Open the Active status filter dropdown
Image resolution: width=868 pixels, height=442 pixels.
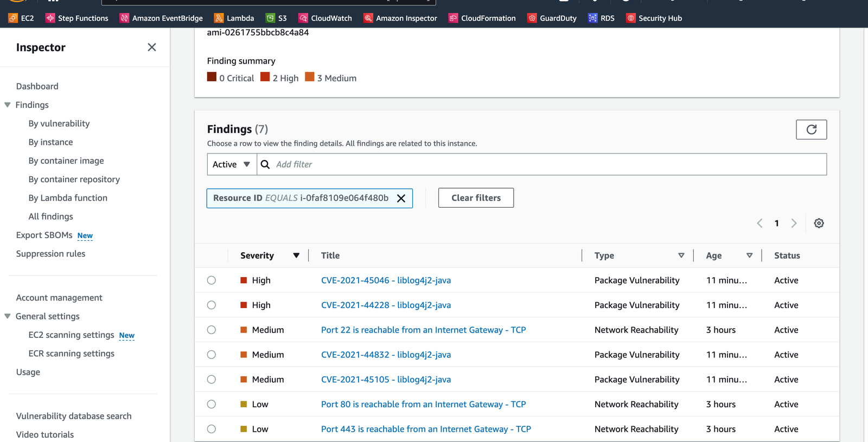pos(232,164)
